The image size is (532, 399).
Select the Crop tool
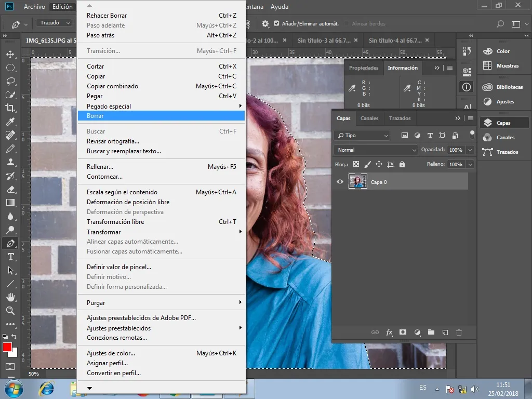pos(10,108)
